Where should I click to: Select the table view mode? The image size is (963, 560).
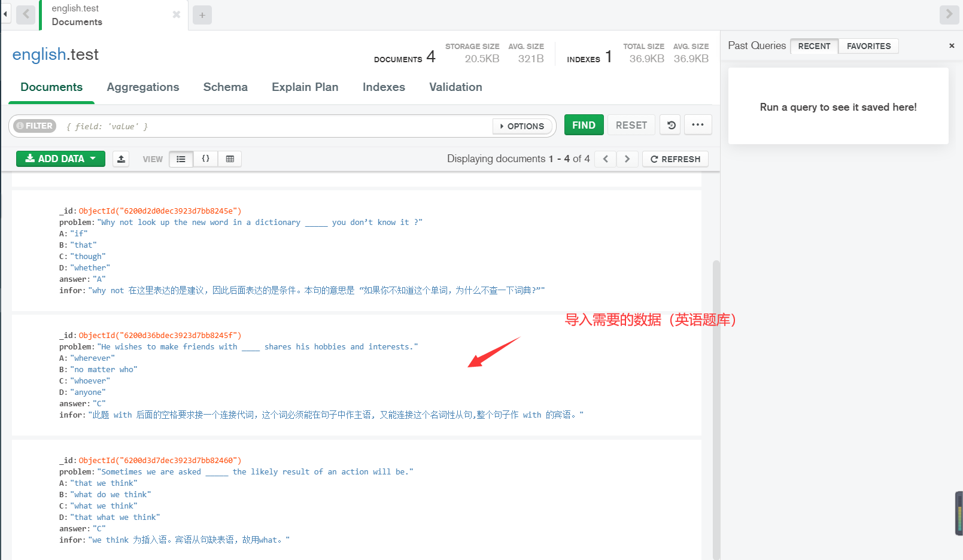(x=230, y=159)
